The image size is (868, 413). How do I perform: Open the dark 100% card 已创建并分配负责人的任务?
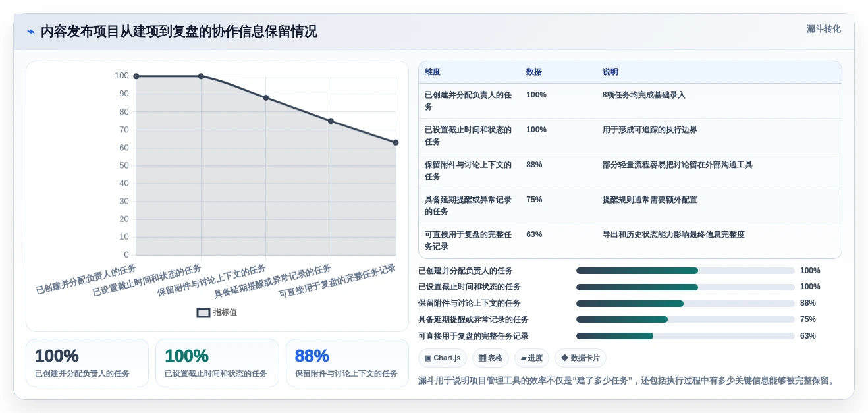click(87, 363)
